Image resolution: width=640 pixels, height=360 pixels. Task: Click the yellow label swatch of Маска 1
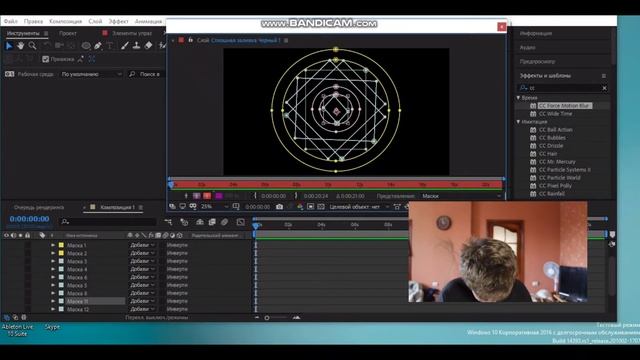(61, 245)
